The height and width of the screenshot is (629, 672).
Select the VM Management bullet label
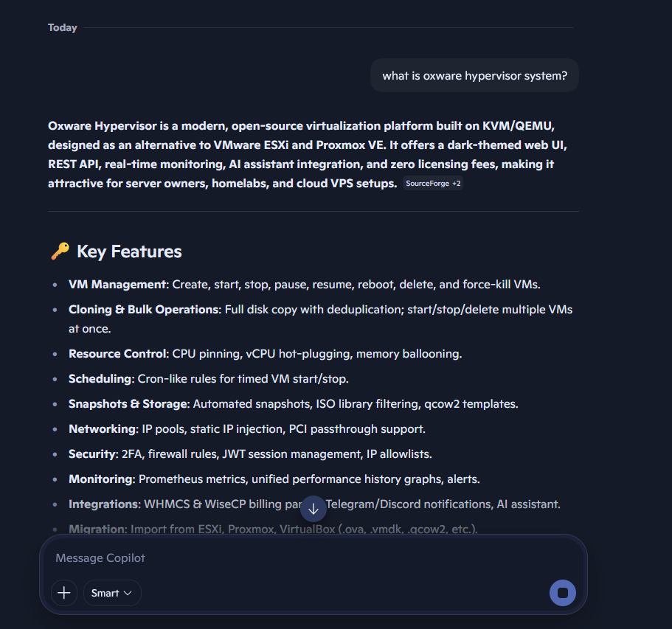pyautogui.click(x=117, y=285)
